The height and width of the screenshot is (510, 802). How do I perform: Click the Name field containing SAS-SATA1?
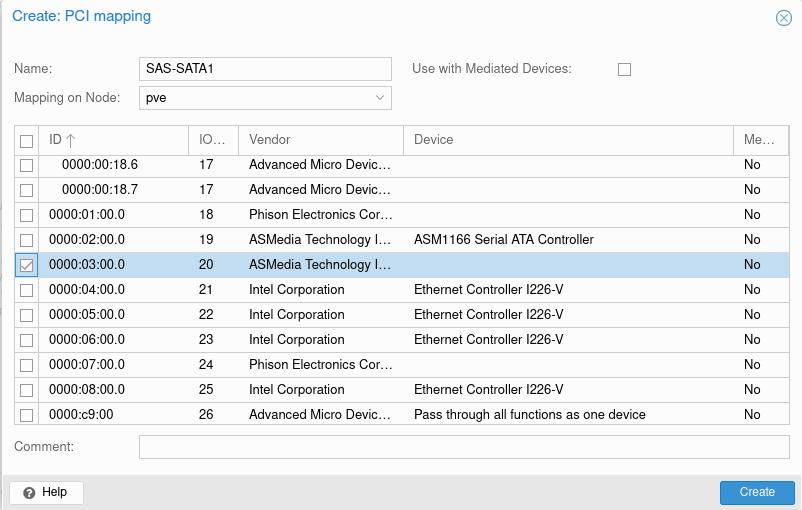[x=265, y=69]
